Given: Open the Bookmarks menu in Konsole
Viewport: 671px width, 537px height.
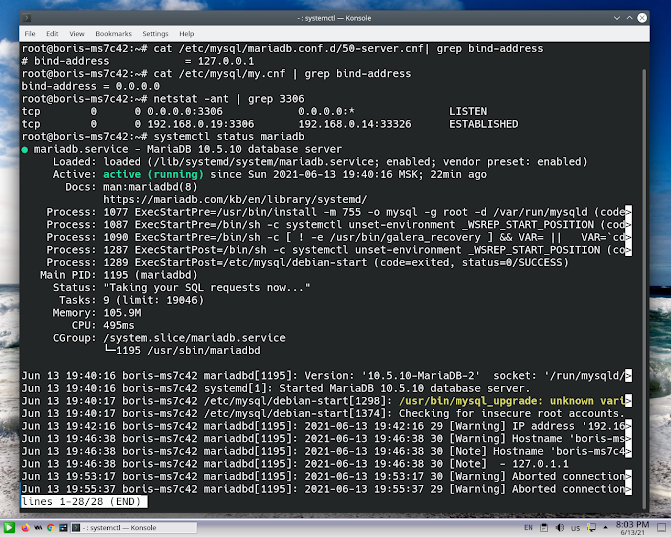Looking at the screenshot, I should [x=113, y=34].
